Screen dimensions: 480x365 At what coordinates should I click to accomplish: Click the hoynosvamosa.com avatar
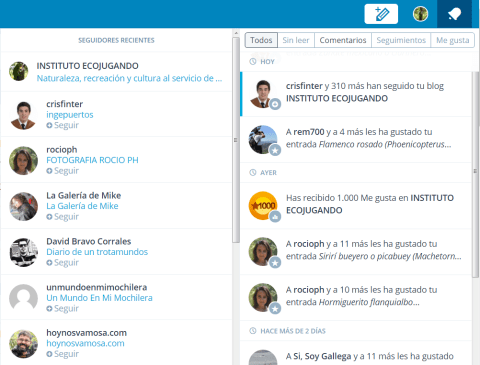23,344
